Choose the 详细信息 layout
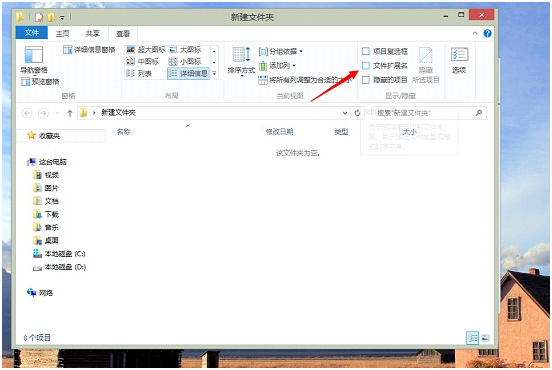Viewport: 552px width, 370px height. pos(188,73)
